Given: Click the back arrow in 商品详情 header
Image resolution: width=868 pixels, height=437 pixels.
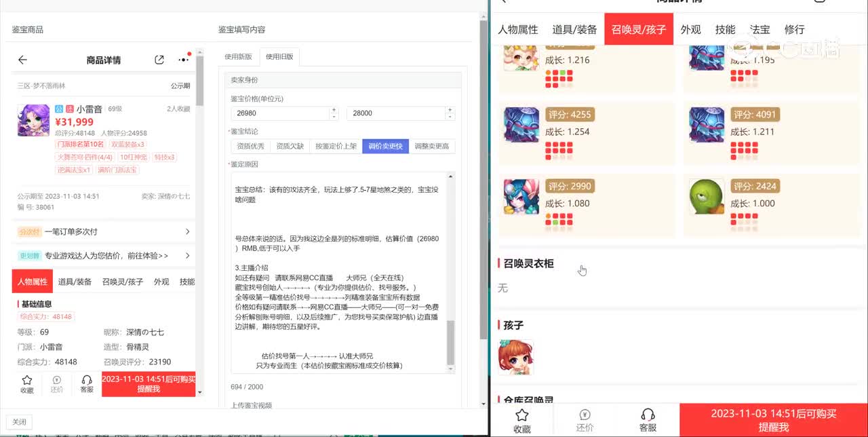Looking at the screenshot, I should coord(22,60).
